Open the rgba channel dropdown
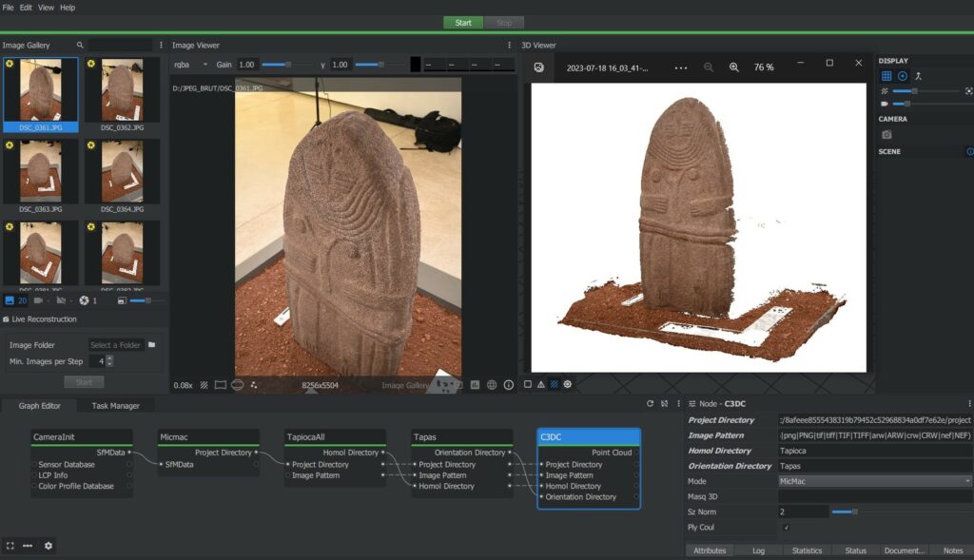 click(x=189, y=65)
